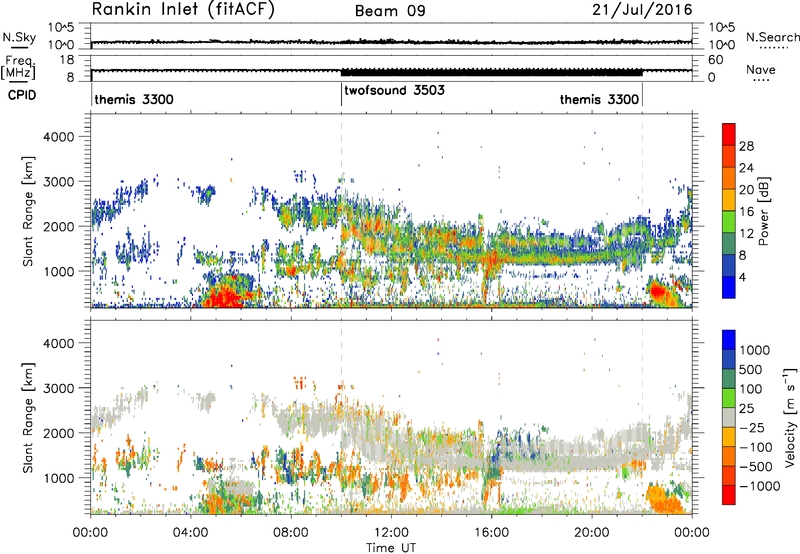Click the 'N.Sky' legend label
The image size is (800, 554).
pos(19,37)
